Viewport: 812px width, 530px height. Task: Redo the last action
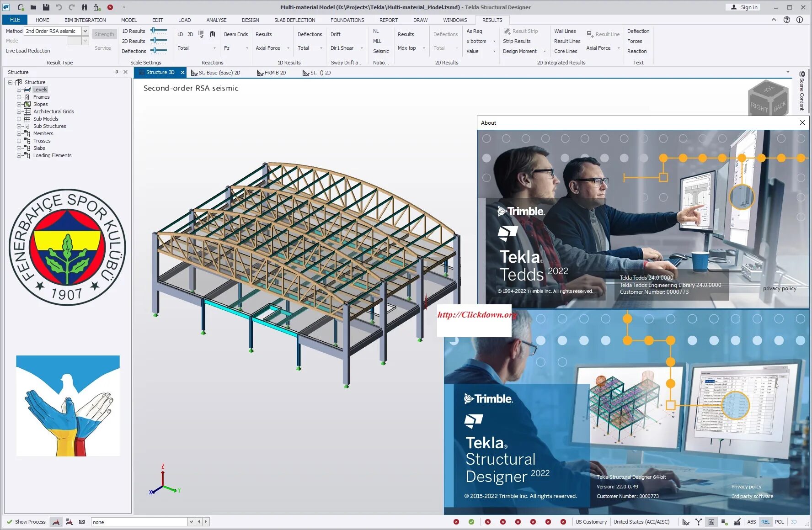click(71, 7)
